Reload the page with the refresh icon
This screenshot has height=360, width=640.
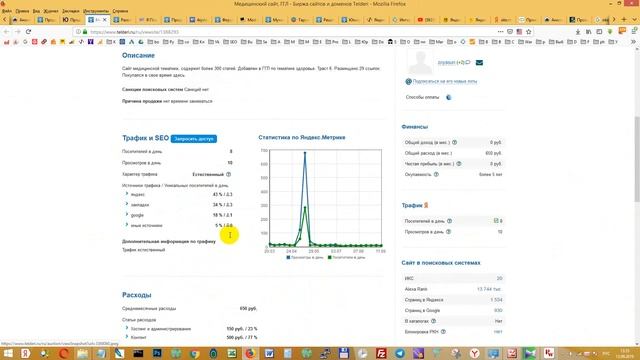(x=29, y=32)
